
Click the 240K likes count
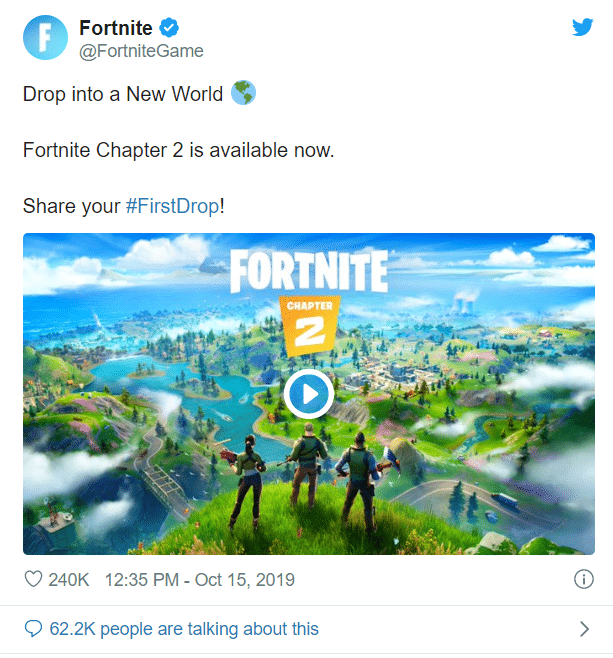pyautogui.click(x=69, y=579)
